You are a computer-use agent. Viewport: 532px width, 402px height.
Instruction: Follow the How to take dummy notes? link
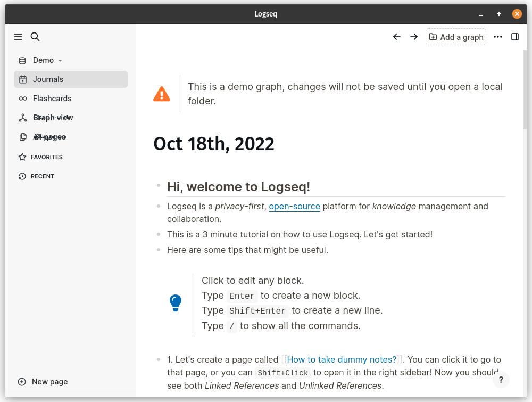point(342,359)
